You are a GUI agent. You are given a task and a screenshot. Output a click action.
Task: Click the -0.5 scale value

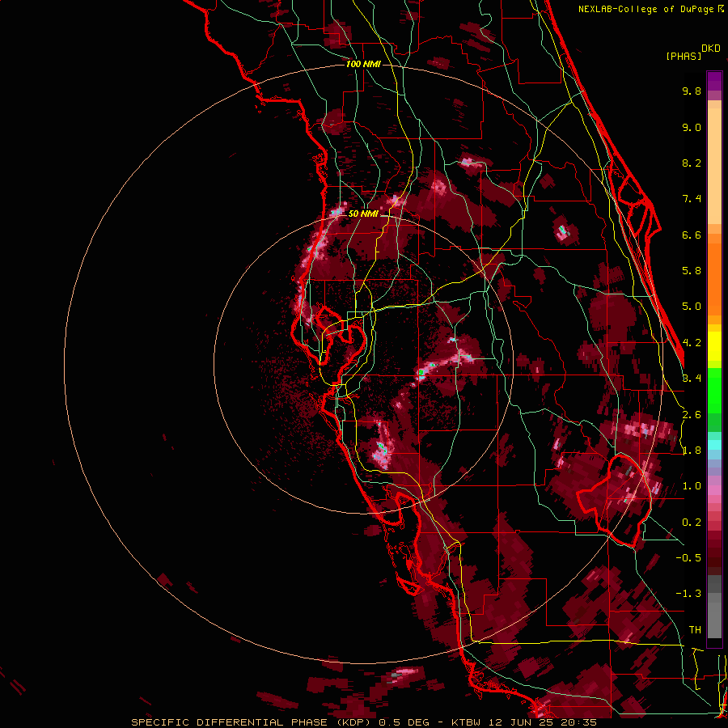click(x=688, y=558)
